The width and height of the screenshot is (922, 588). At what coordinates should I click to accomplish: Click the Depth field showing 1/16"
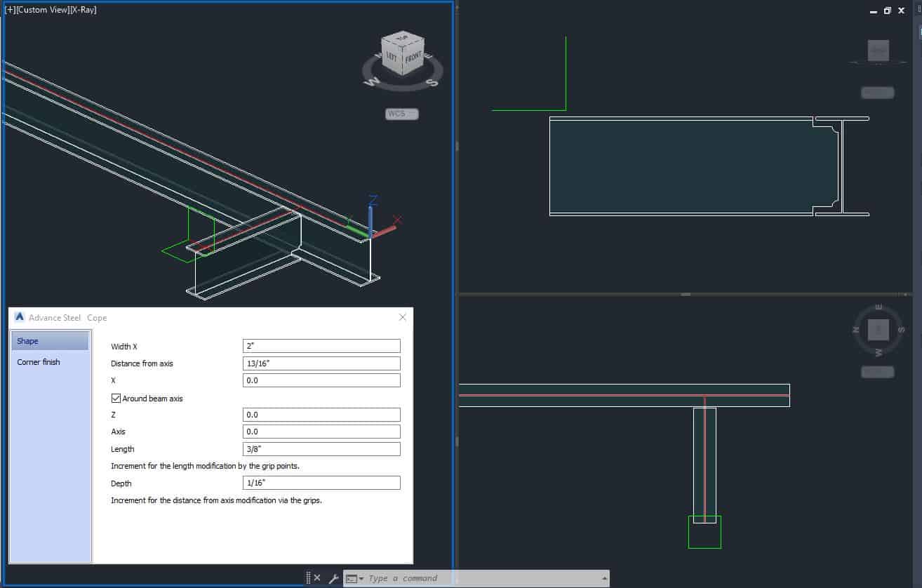[321, 483]
